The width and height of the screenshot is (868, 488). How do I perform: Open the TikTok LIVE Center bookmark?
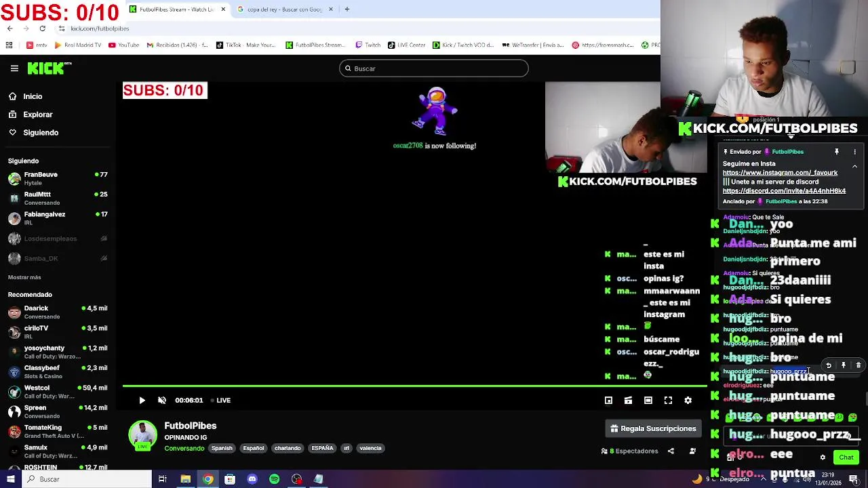click(407, 45)
